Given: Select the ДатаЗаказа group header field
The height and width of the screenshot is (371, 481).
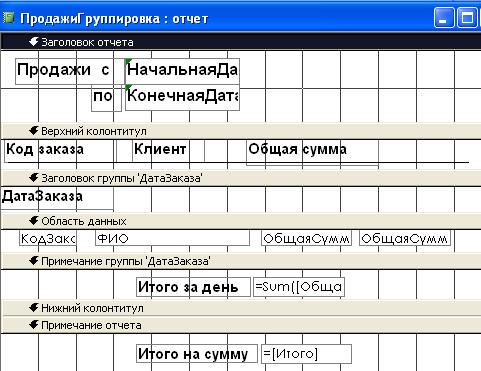Looking at the screenshot, I should click(57, 198).
